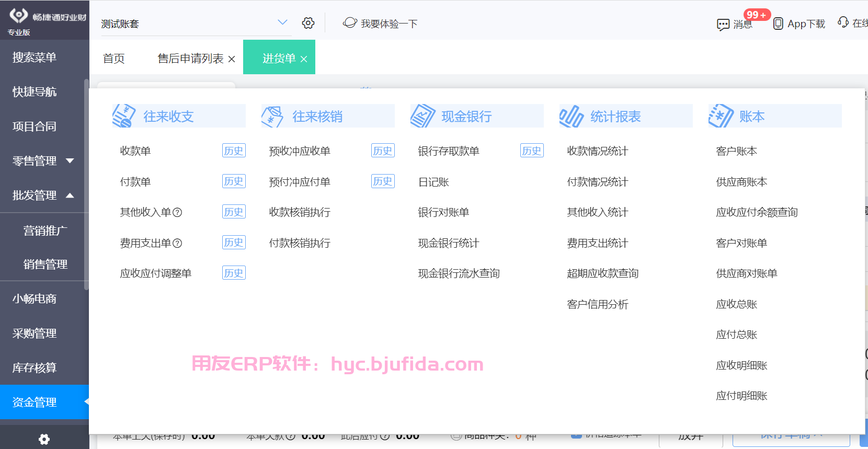
Task: Open the 现金银行统计 link
Action: 449,243
